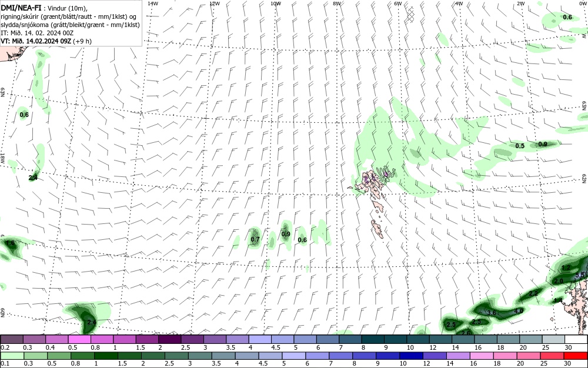Click the 0.5 precipitation value
Screen dimensions: 588x368
pos(520,146)
